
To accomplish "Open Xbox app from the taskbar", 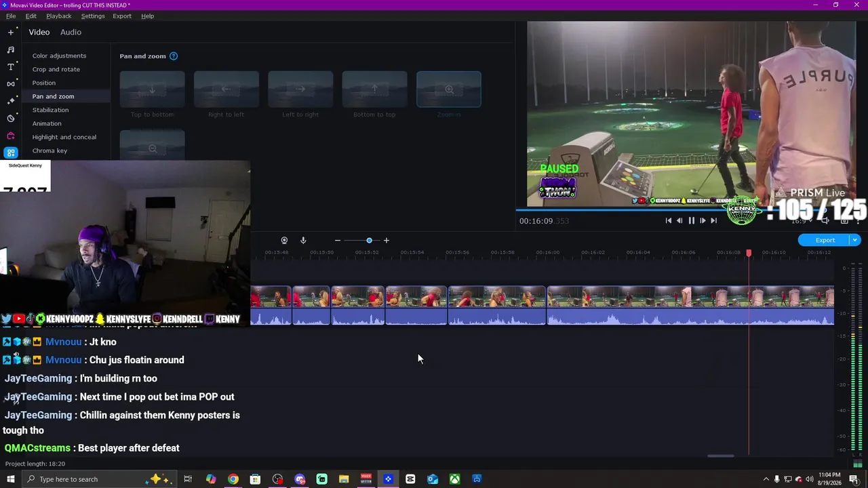I will (454, 479).
